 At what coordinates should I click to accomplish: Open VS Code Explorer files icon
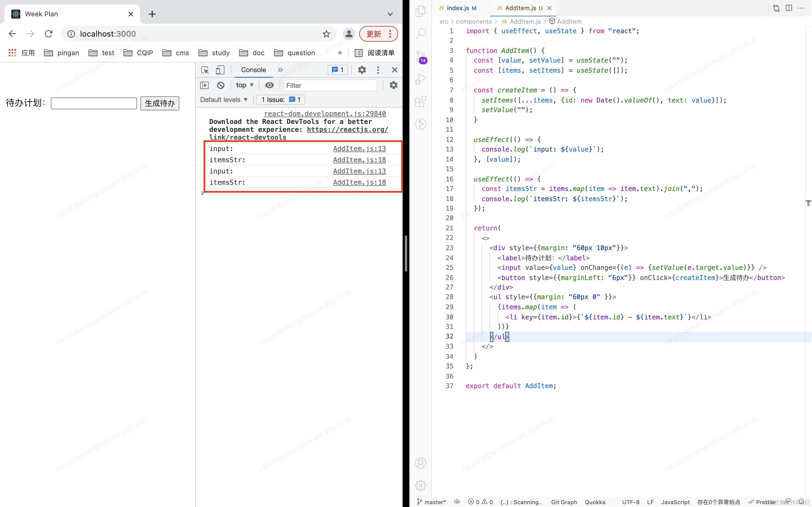(420, 11)
